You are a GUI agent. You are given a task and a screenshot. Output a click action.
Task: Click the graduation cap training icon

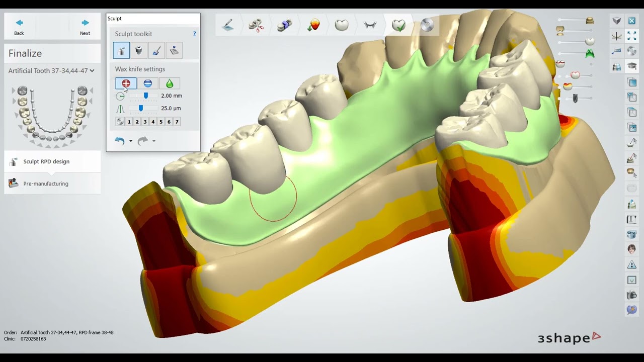[632, 66]
